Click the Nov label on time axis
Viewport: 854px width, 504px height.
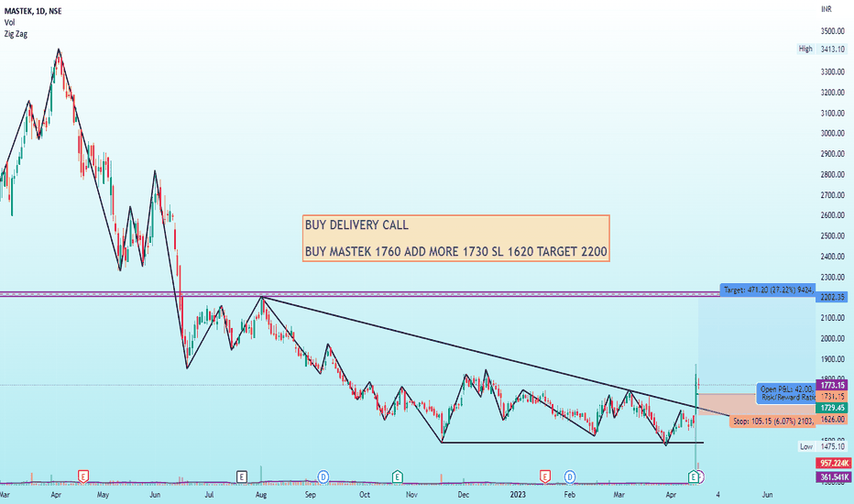(411, 495)
